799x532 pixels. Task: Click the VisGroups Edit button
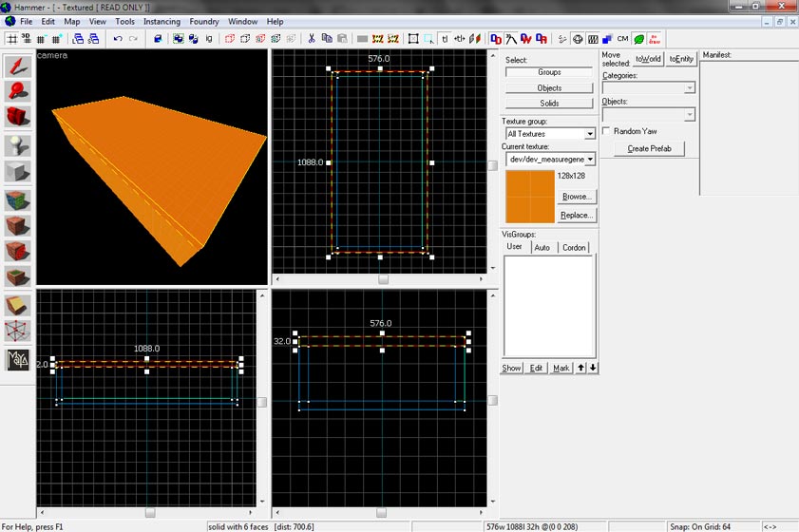[x=536, y=368]
